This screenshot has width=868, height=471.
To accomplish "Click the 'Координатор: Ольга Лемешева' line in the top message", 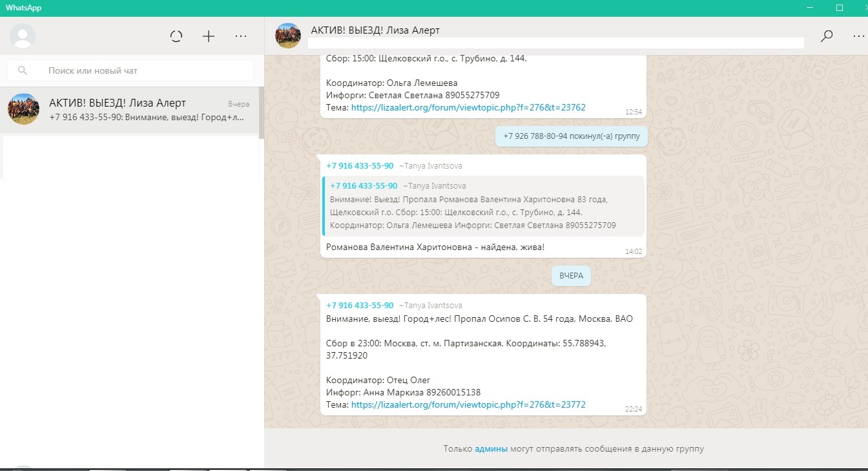I will [x=391, y=83].
